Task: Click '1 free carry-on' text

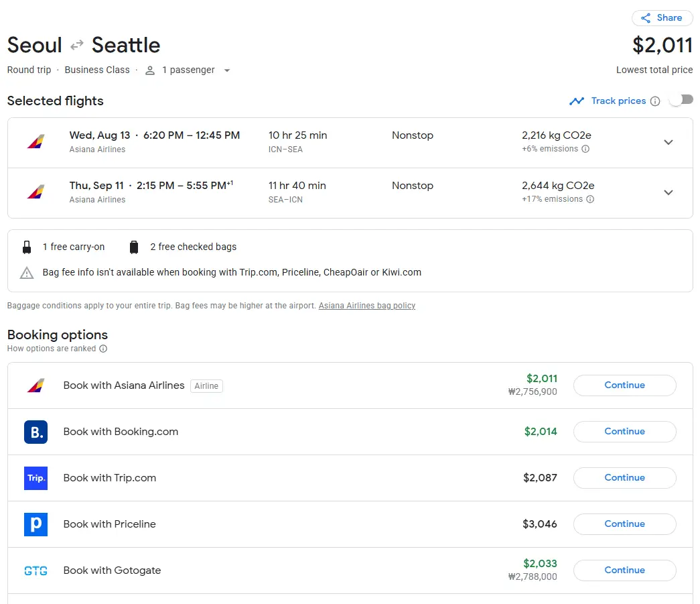Action: 74,247
